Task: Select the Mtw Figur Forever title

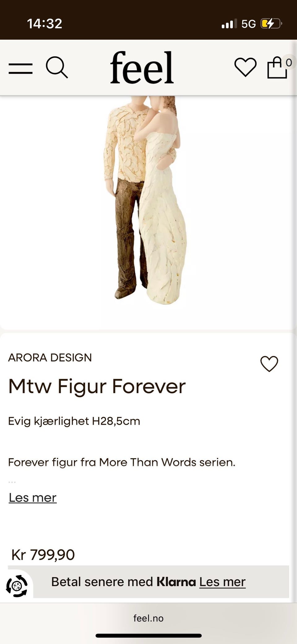Action: (97, 386)
